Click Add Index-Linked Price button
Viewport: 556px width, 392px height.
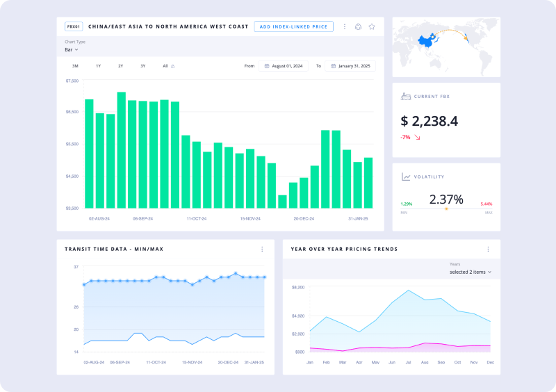[x=294, y=26]
